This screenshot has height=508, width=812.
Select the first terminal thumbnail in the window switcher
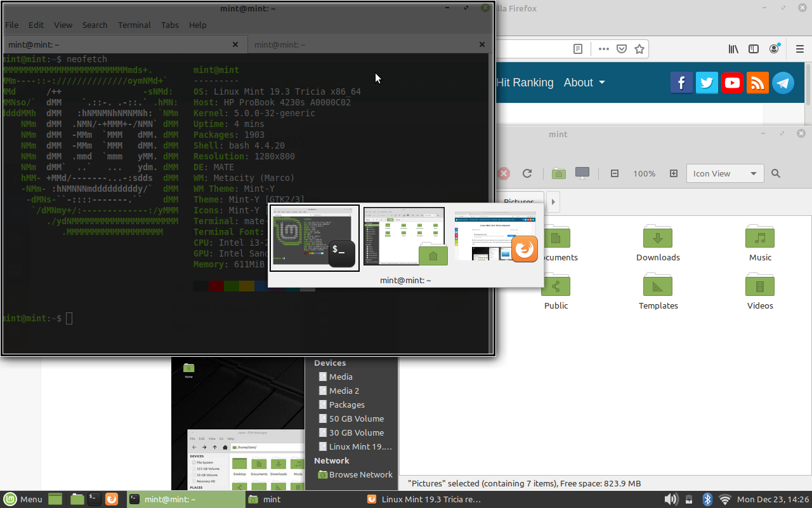[x=314, y=237]
